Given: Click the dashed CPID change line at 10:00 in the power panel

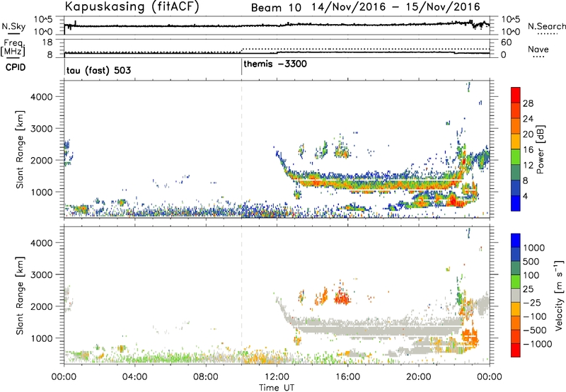Looking at the screenshot, I should [241, 149].
